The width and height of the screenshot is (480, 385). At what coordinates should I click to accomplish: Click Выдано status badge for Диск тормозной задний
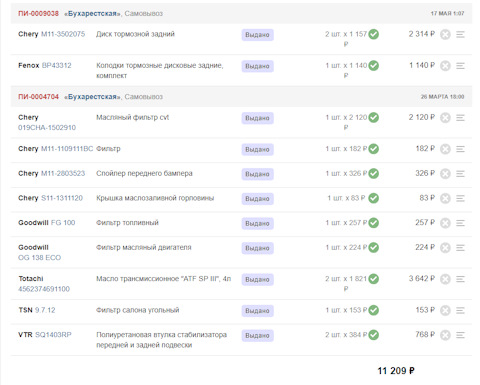(x=258, y=35)
